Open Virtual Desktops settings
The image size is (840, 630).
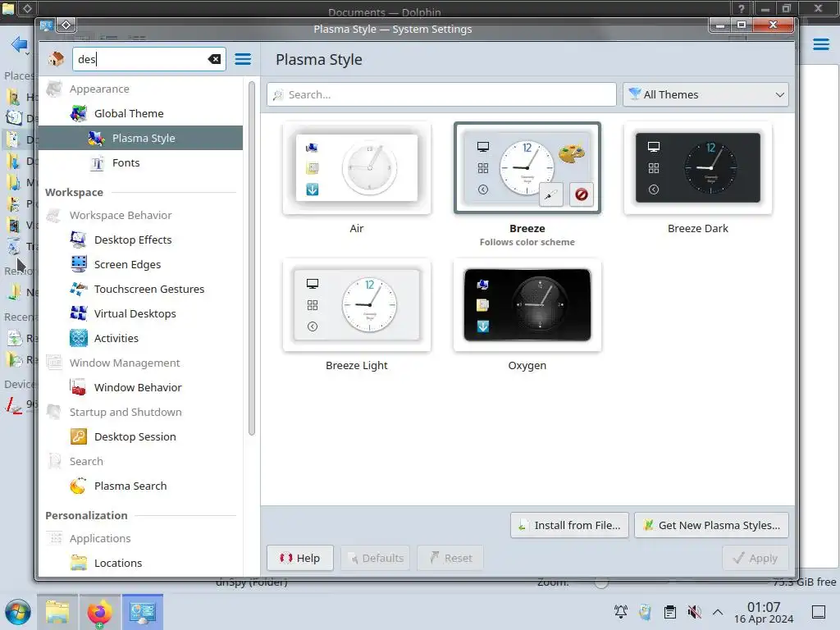pos(141,314)
